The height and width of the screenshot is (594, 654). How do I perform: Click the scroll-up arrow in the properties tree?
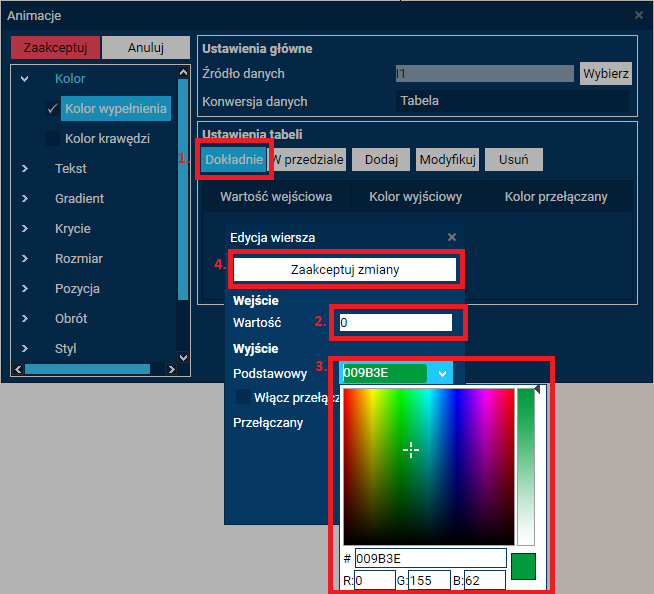[182, 72]
